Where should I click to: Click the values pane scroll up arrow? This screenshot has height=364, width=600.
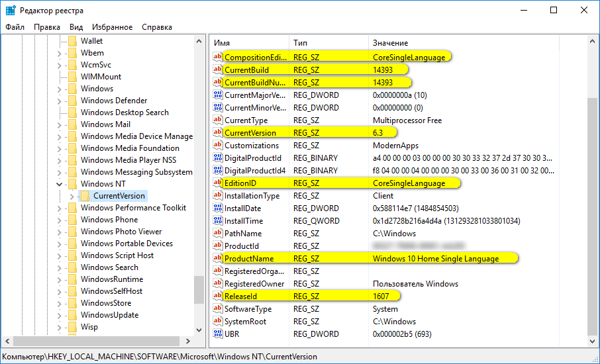click(593, 42)
